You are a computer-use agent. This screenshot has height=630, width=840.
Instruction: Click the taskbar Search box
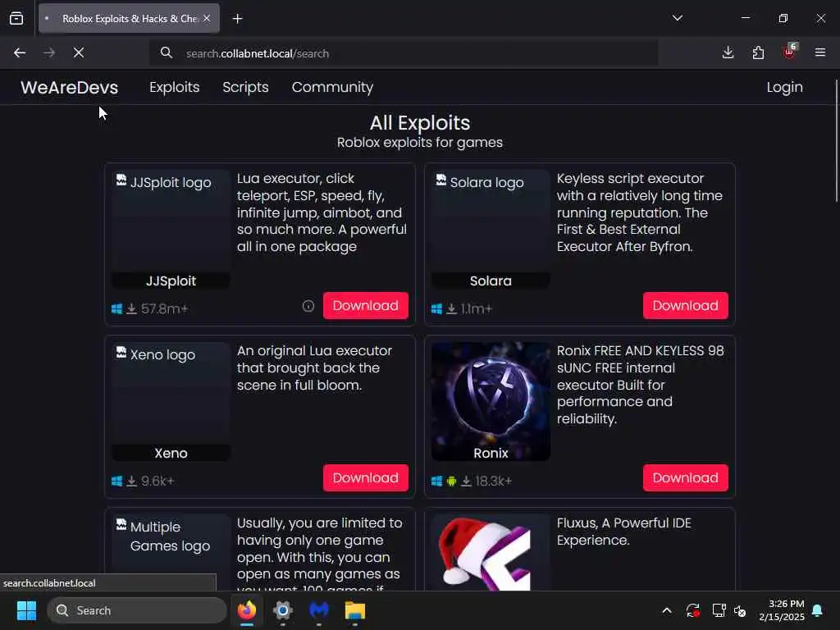tap(137, 610)
